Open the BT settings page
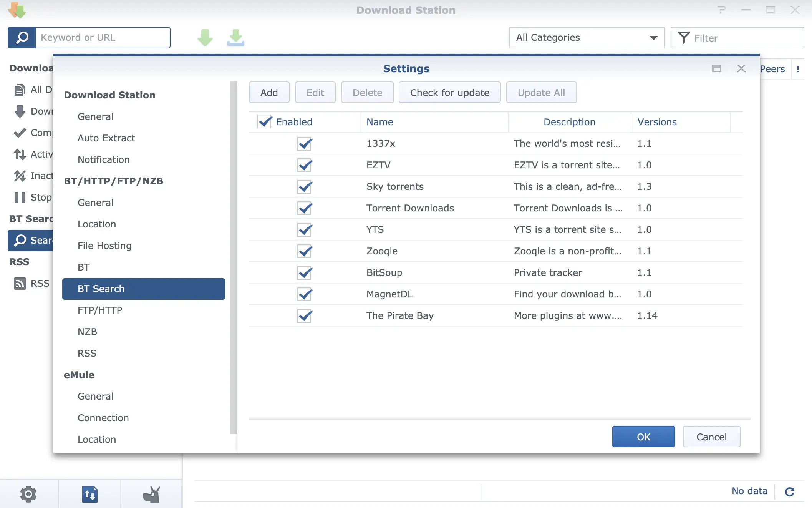812x508 pixels. [x=83, y=267]
